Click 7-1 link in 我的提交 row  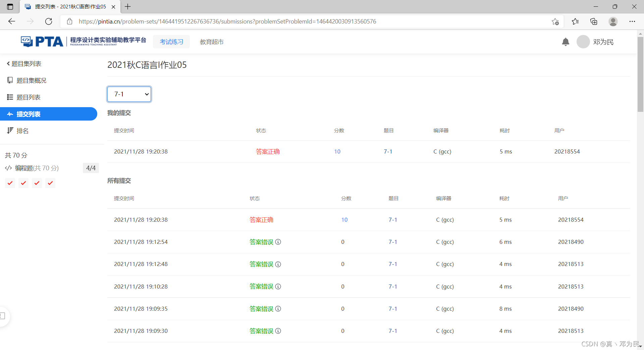click(x=388, y=151)
